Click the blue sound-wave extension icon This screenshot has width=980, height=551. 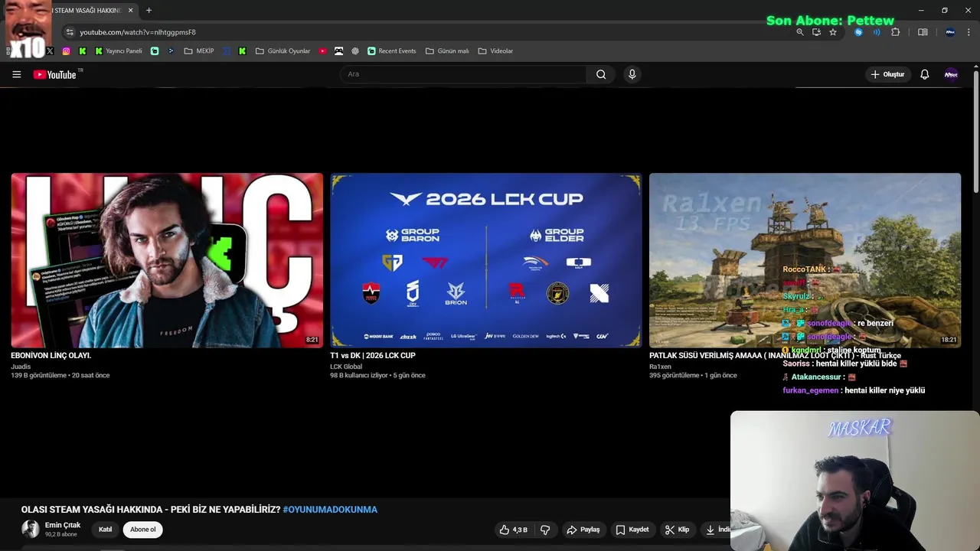point(877,32)
